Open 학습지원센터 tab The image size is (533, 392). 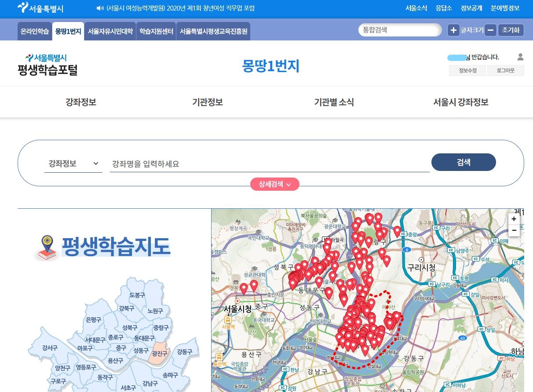pos(156,32)
